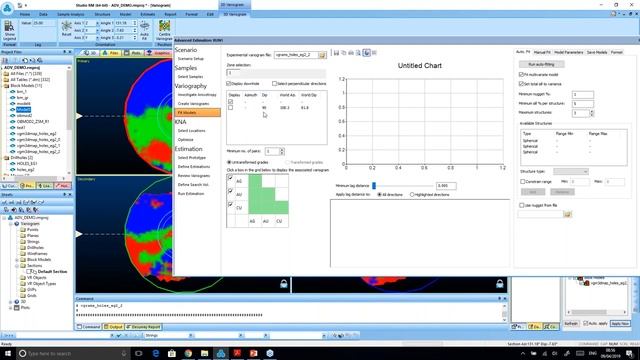Enable Use nugget from file checkbox
Screen dimensions: 640x360
pos(522,205)
